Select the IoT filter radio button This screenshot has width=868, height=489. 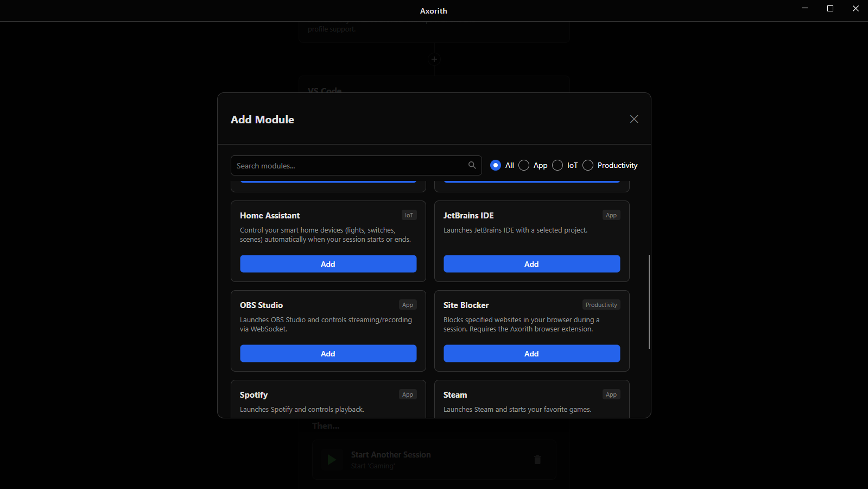[x=557, y=165]
